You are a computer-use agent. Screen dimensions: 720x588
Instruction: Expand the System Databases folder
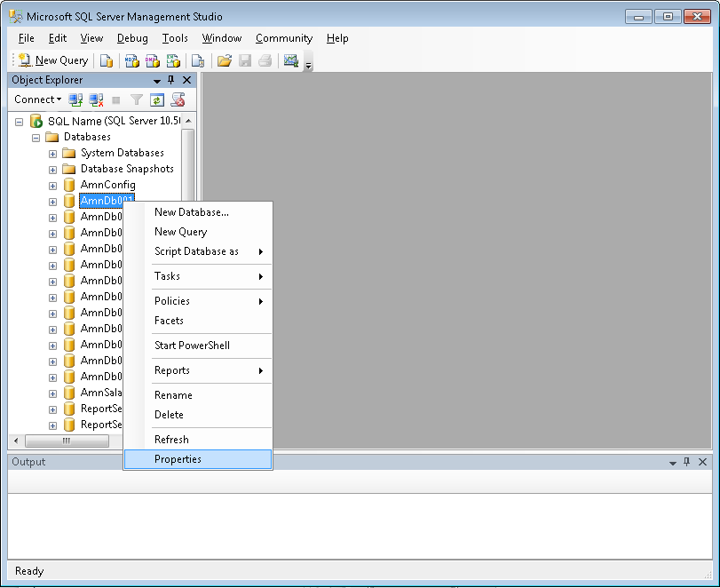[52, 154]
